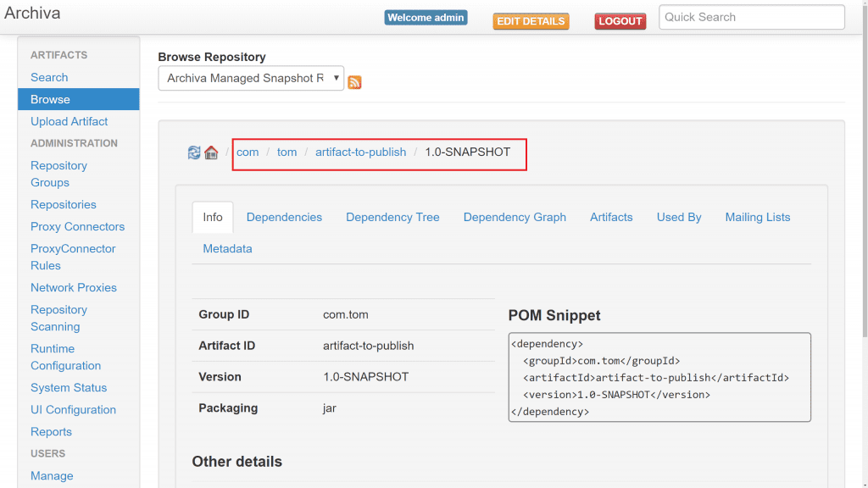
Task: Switch to the Dependencies tab
Action: tap(284, 217)
